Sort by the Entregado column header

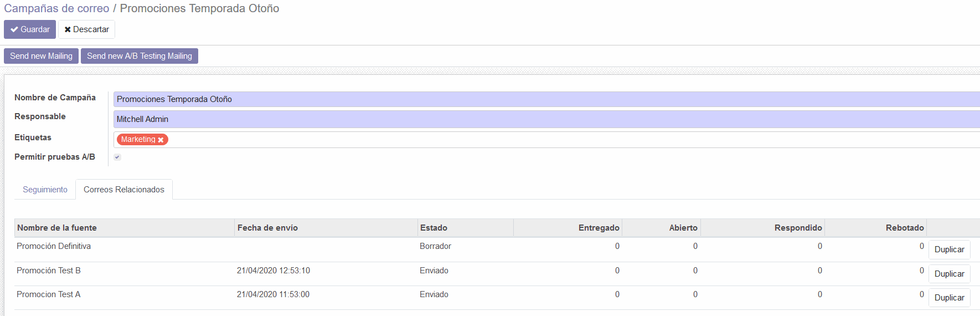599,228
